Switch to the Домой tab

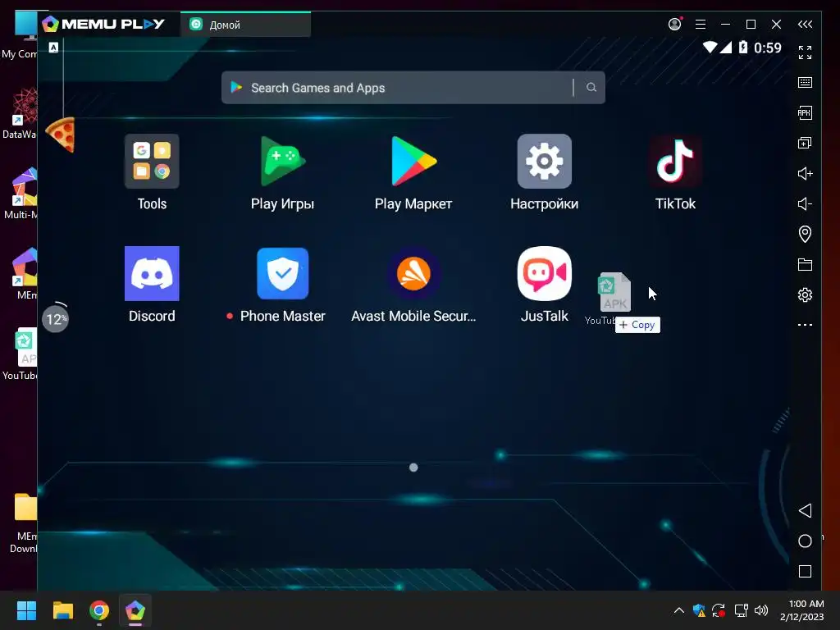[246, 25]
